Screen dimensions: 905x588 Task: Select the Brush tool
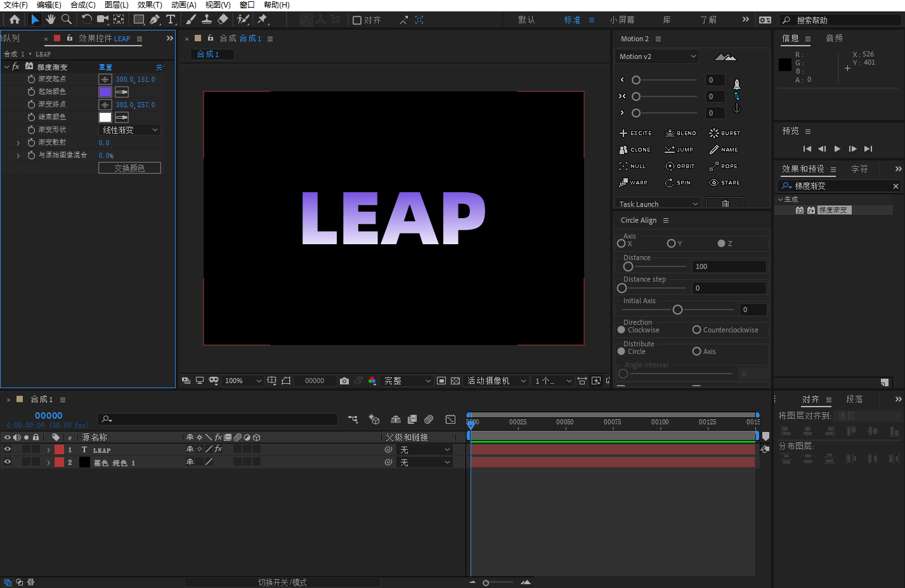tap(191, 20)
